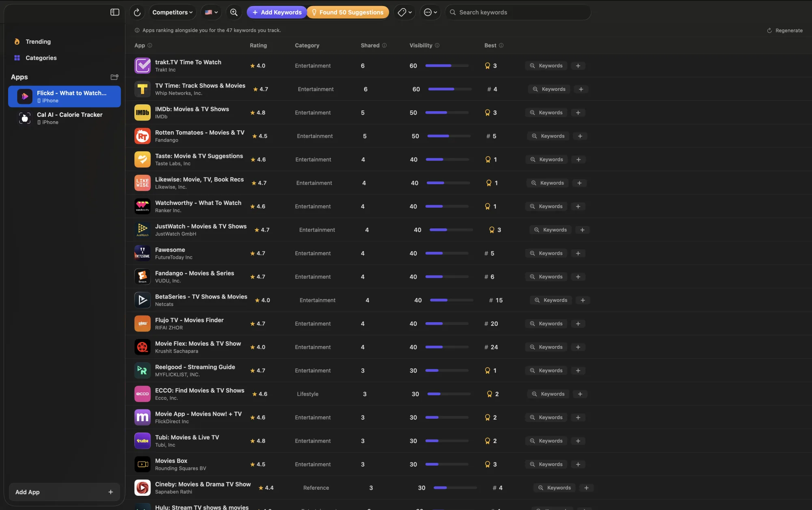This screenshot has width=812, height=510.
Task: Click the JustWatch app icon
Action: coord(143,230)
